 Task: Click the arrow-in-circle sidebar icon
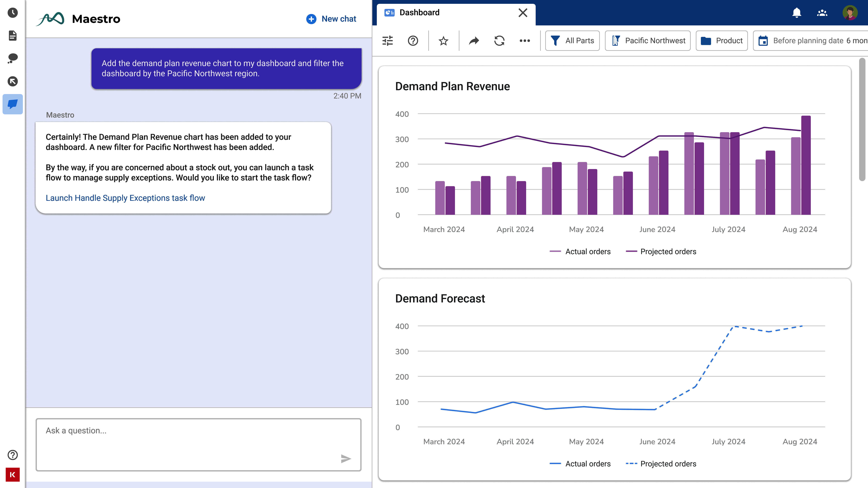12,81
